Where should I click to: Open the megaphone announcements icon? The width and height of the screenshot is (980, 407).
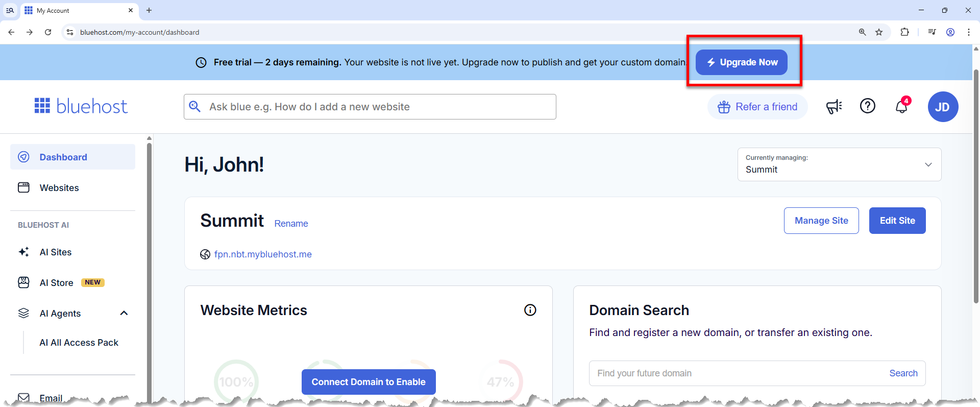tap(834, 106)
